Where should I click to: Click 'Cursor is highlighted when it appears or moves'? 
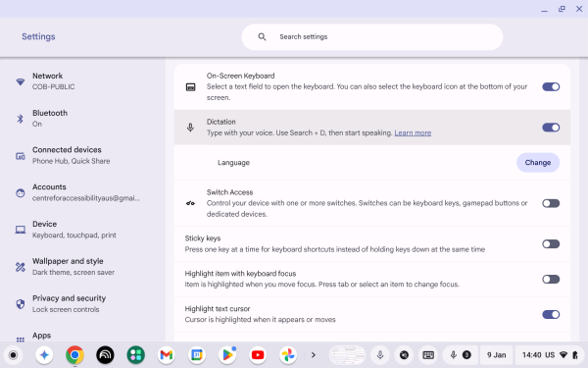click(260, 320)
